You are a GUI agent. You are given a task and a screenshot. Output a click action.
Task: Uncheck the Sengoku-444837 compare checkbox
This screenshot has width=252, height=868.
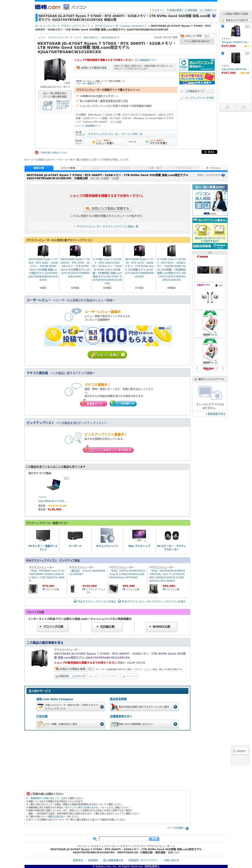223,26
